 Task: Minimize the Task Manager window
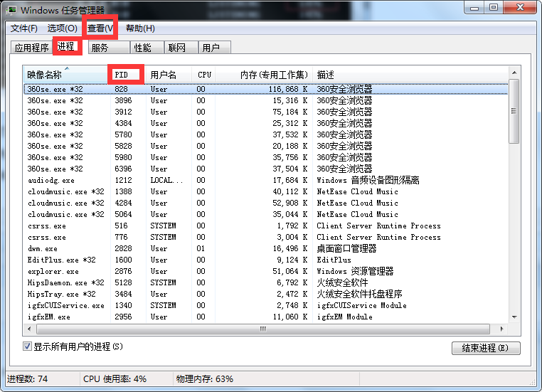pyautogui.click(x=474, y=8)
